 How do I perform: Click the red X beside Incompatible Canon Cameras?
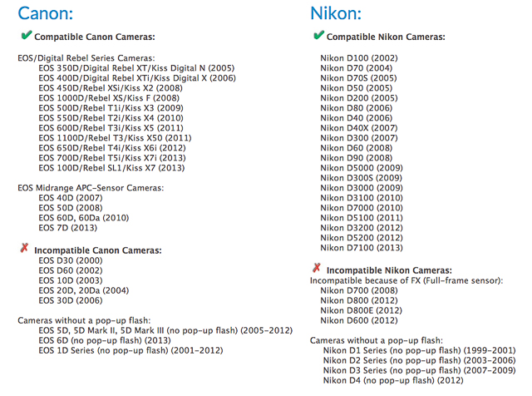(x=24, y=248)
